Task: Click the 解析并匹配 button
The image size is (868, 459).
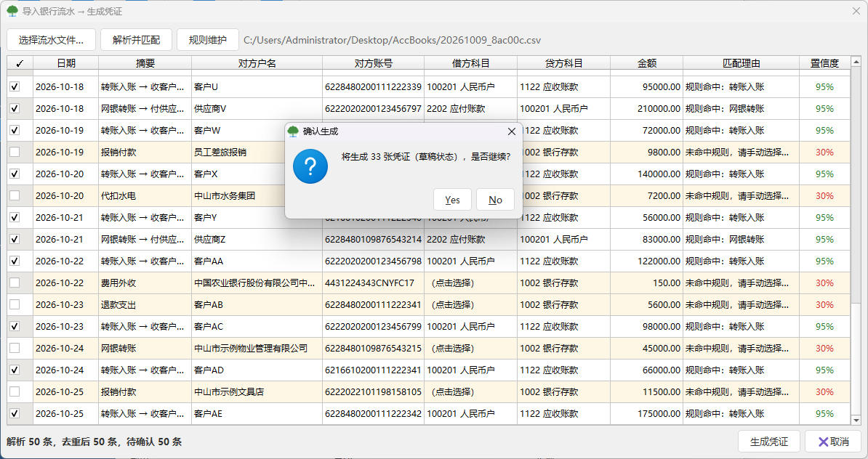Action: 136,40
